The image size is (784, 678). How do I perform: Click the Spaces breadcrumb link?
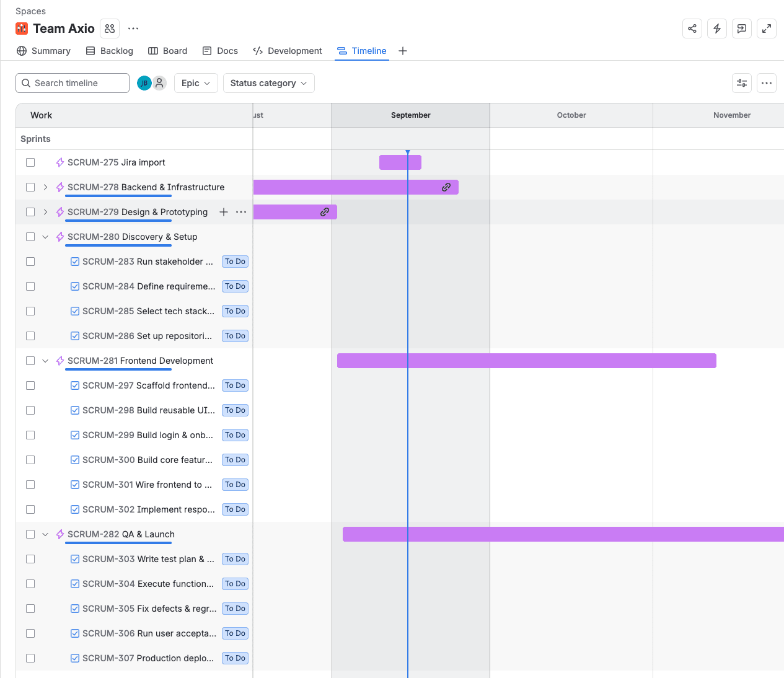click(x=30, y=11)
